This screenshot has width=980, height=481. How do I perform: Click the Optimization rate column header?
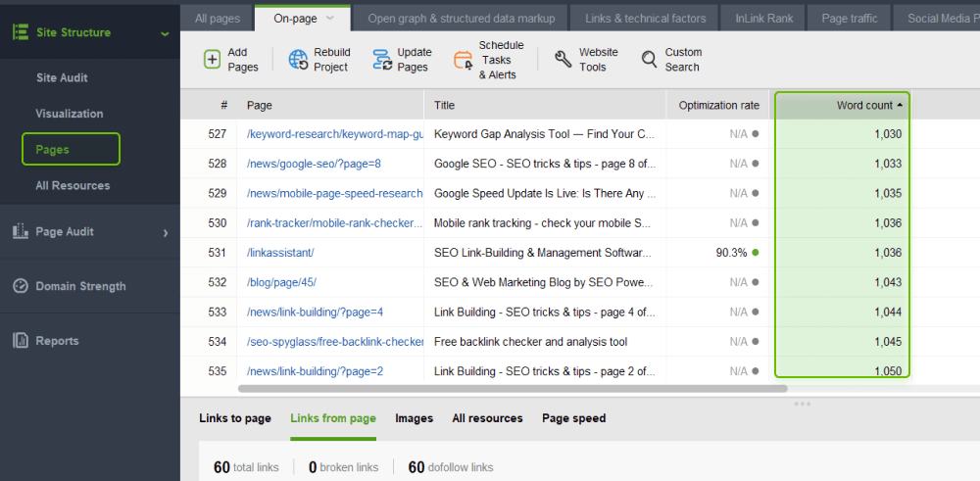point(718,105)
